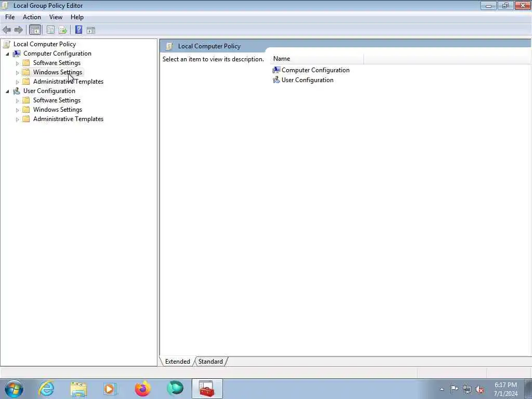
Task: Click the Computer Configuration icon in the tree
Action: [17, 54]
